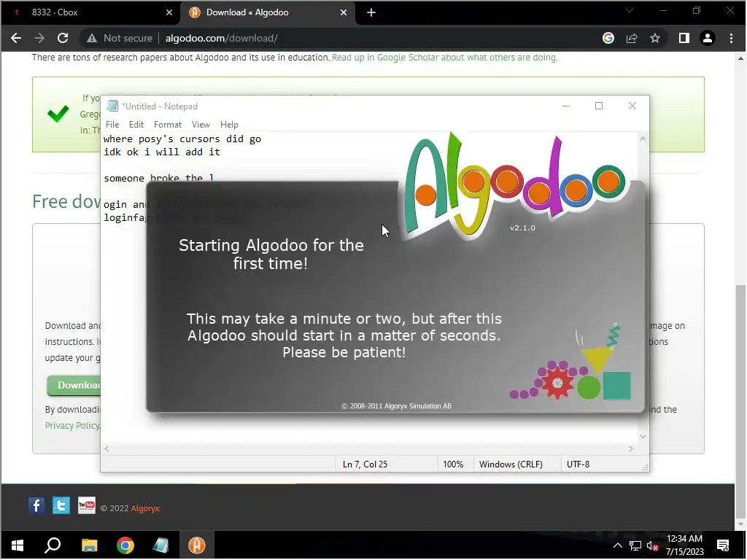The height and width of the screenshot is (560, 747).
Task: Open Notepad File menu
Action: click(112, 125)
